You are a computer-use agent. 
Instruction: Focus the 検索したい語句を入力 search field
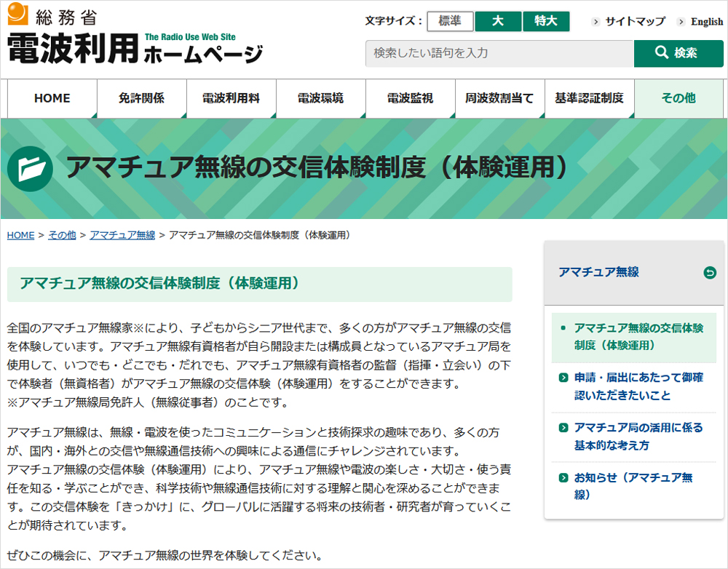point(499,53)
